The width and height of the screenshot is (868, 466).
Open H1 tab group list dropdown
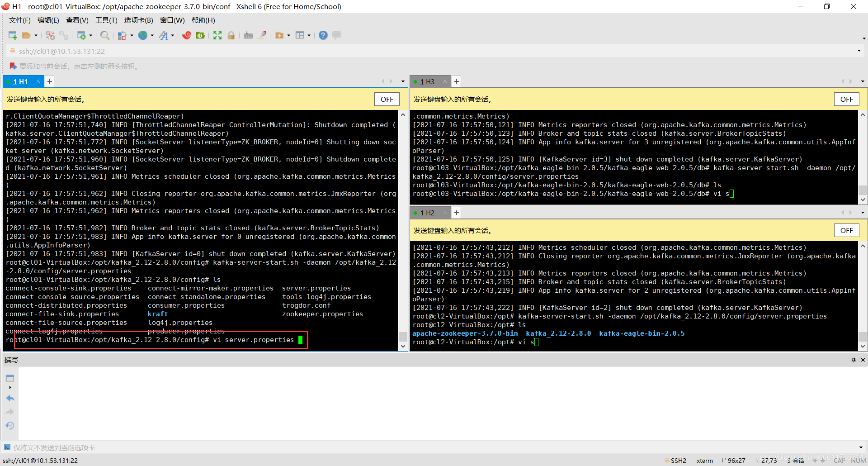click(403, 81)
